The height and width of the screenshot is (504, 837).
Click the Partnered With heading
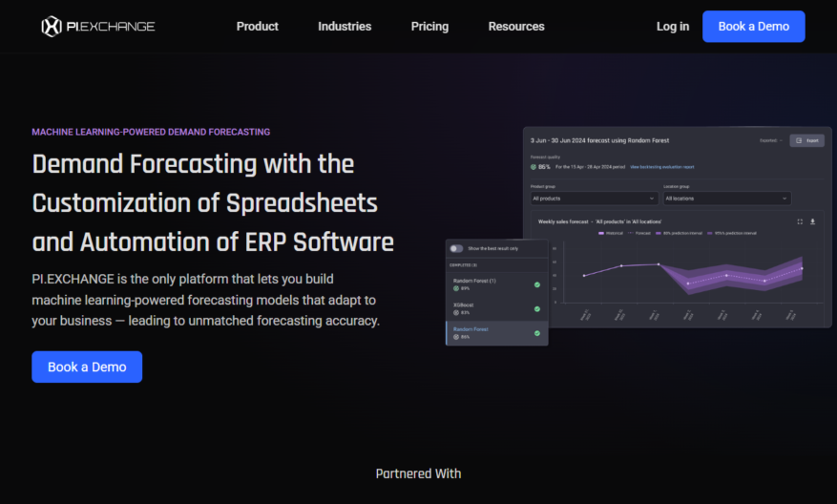pyautogui.click(x=418, y=473)
